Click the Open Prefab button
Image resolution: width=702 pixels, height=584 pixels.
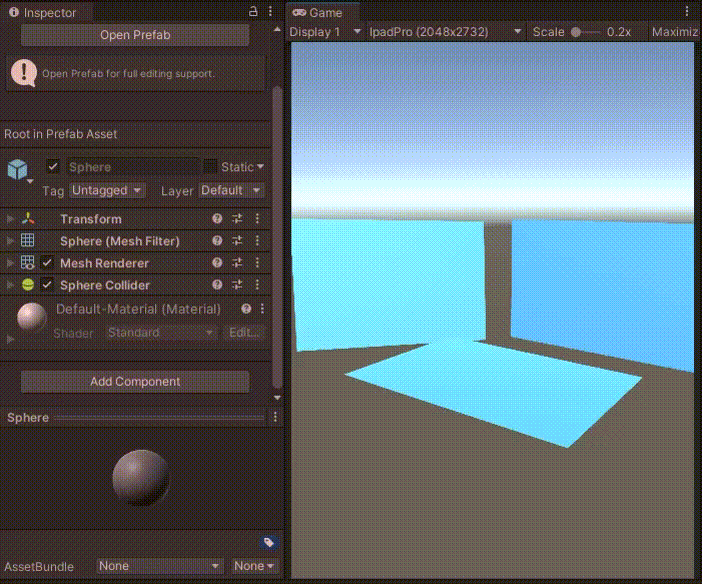[135, 35]
